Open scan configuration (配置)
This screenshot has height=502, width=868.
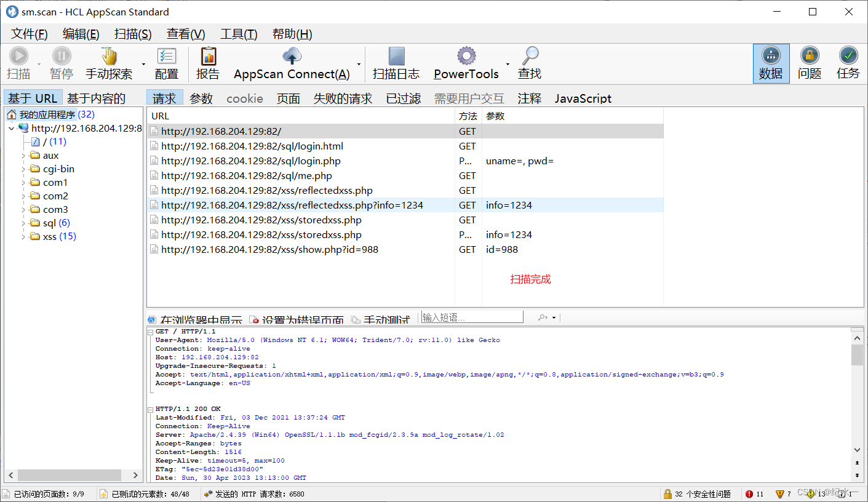tap(166, 63)
